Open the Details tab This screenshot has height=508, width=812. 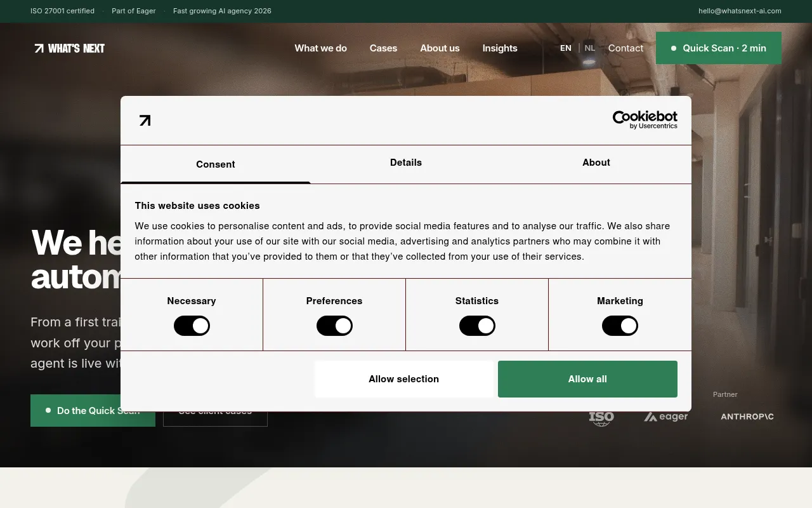click(x=406, y=163)
